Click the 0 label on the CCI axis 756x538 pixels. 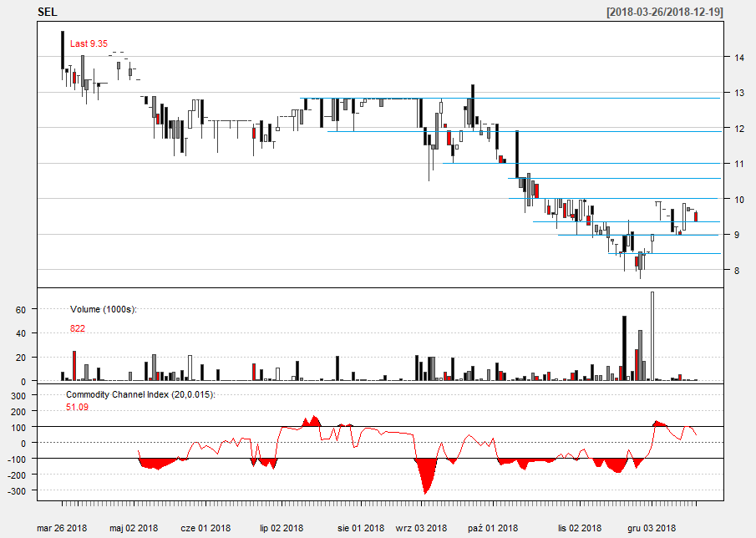23,443
